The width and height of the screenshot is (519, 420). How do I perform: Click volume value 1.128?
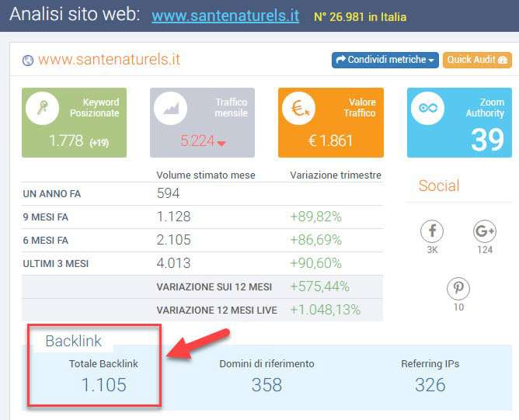tap(173, 217)
